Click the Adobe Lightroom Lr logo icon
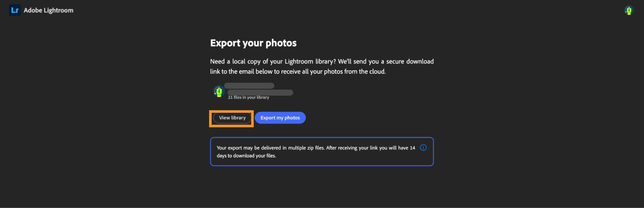Screen dimensions: 644x208 (x=15, y=10)
